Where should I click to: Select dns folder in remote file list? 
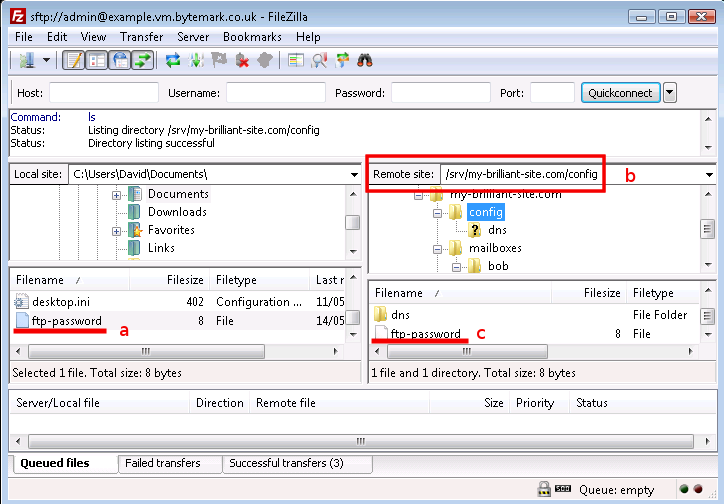click(400, 315)
